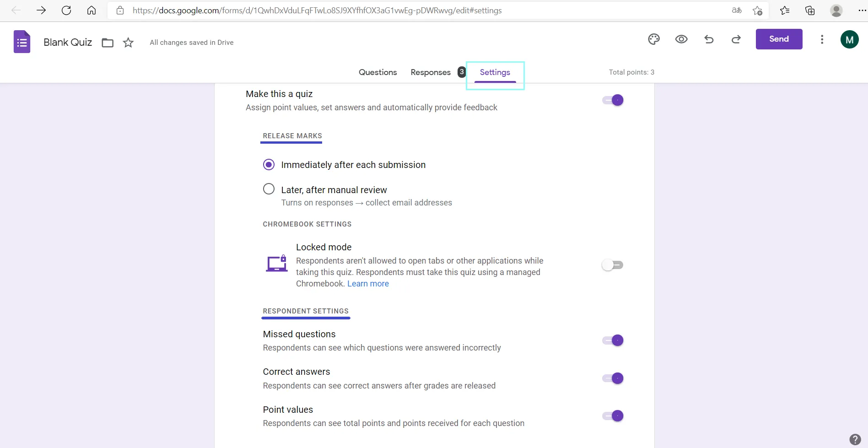
Task: Click the redo arrow icon
Action: (x=736, y=39)
